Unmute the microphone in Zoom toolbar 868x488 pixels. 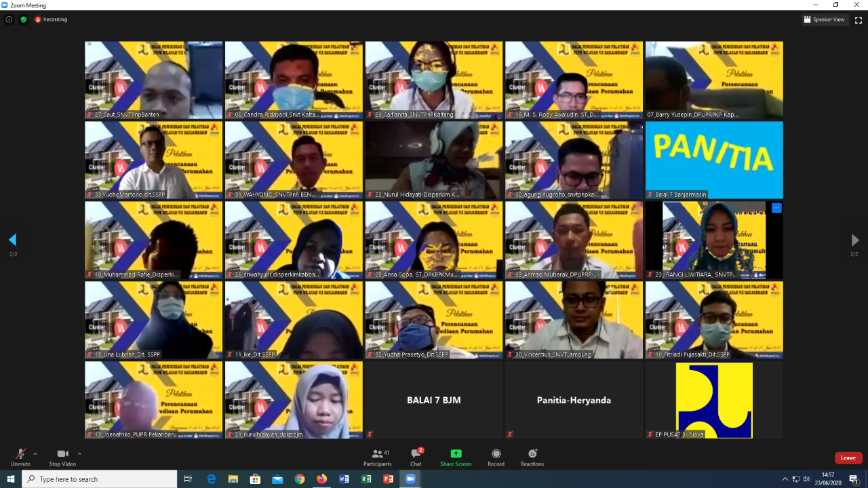[x=20, y=456]
